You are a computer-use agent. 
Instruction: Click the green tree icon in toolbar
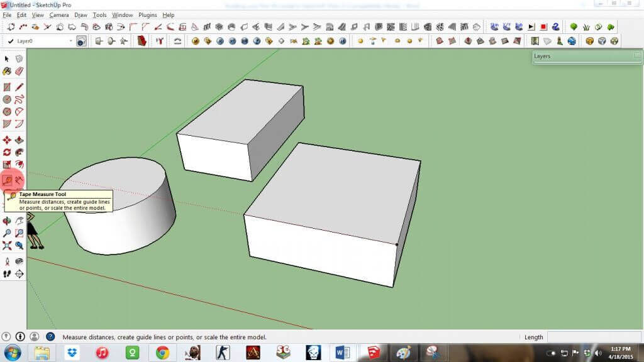click(x=574, y=27)
